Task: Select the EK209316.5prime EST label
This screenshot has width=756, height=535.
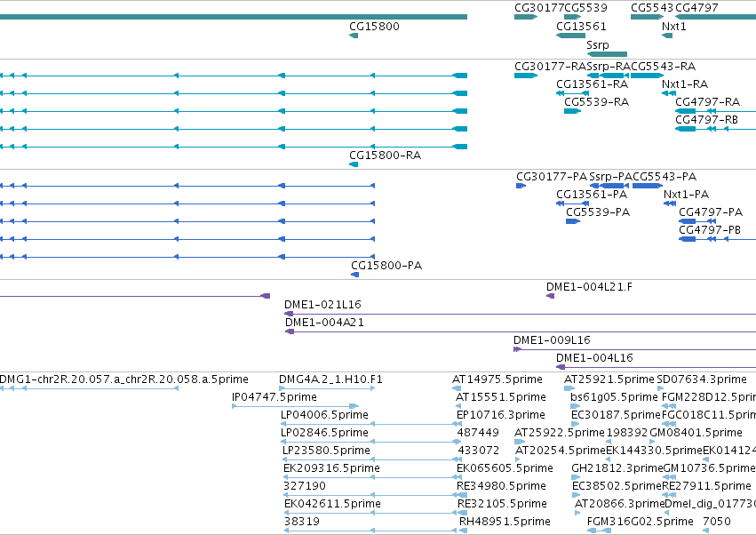Action: pyautogui.click(x=331, y=468)
